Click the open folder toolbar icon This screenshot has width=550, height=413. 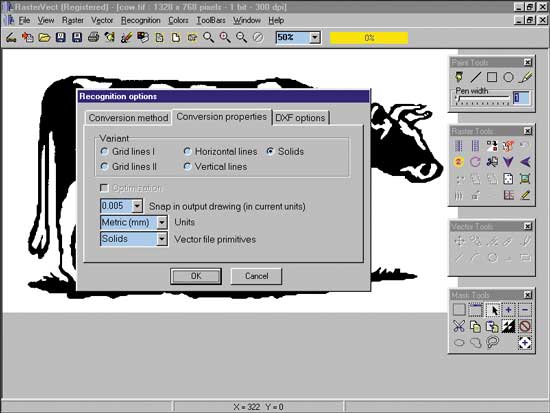pos(44,37)
